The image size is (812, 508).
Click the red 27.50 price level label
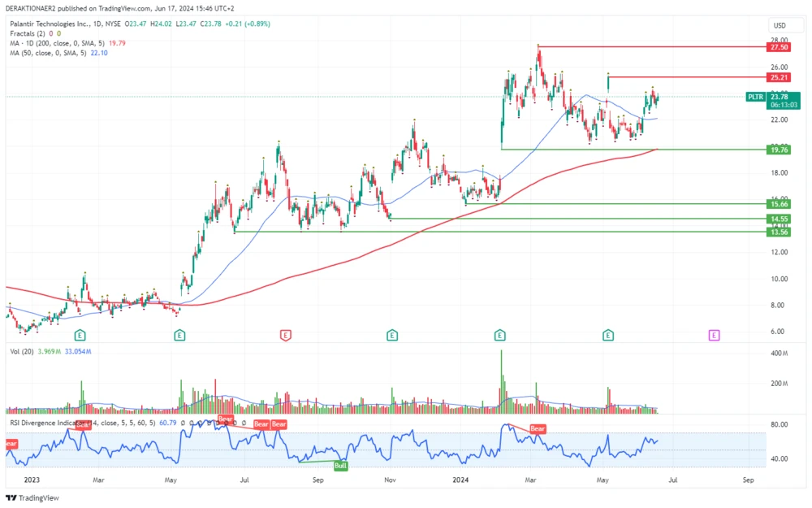[778, 47]
